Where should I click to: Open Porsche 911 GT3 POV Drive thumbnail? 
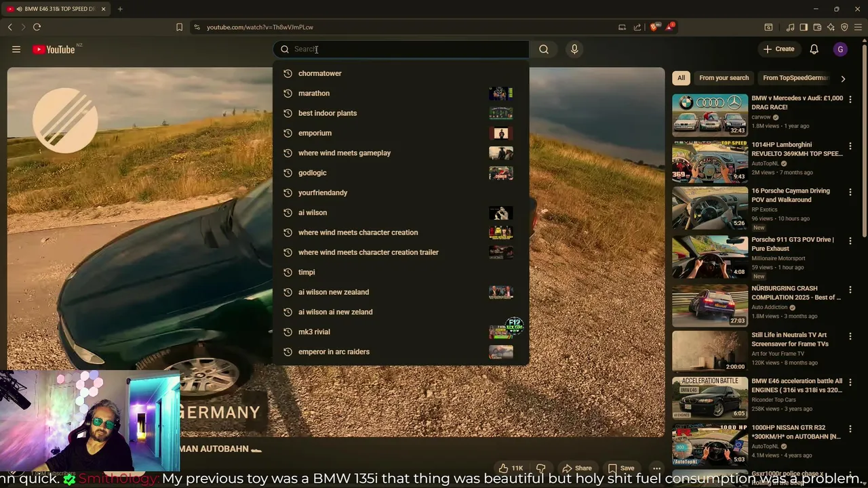(x=710, y=256)
